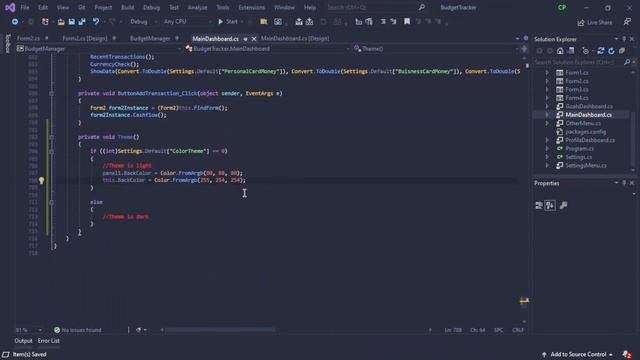Click the Feedback icon at top right
The width and height of the screenshot is (640, 360).
627,22
